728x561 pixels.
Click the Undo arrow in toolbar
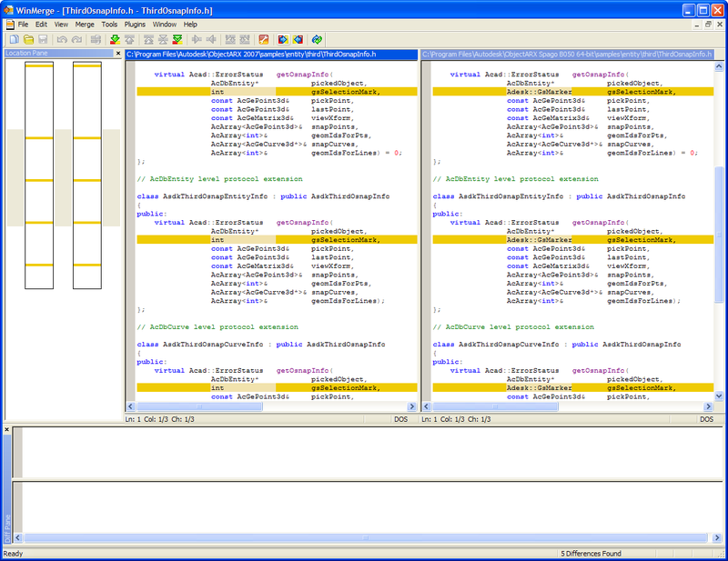(x=62, y=40)
